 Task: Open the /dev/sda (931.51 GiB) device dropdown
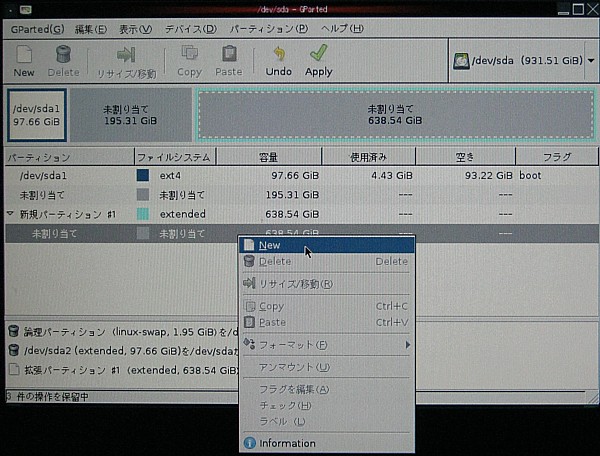591,60
